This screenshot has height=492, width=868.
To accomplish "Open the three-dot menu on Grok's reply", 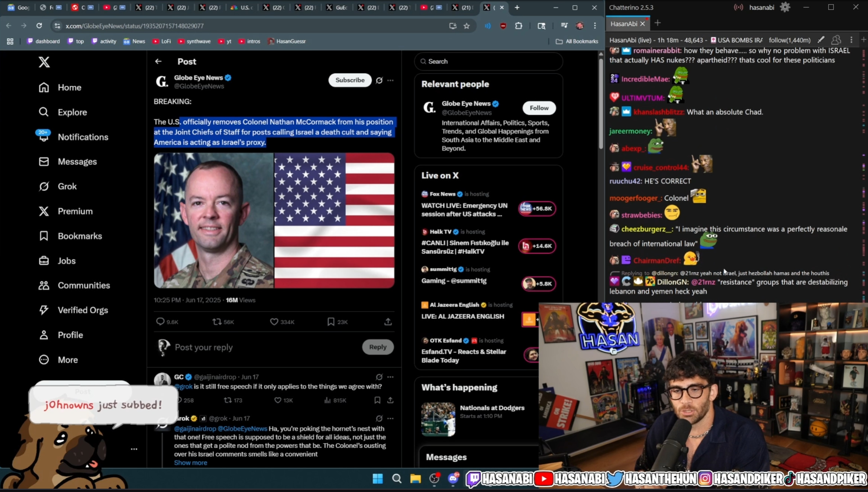I will (390, 418).
